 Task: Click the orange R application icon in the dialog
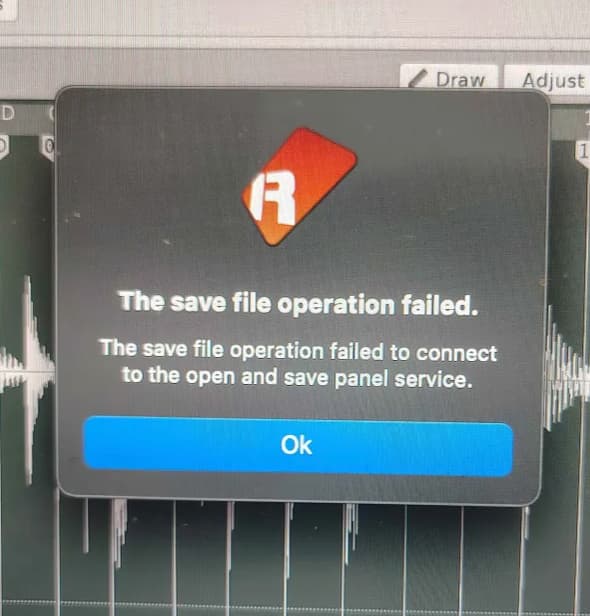(299, 187)
